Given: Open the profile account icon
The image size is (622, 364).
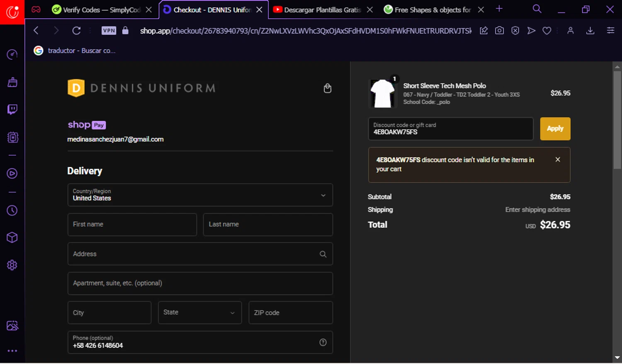Looking at the screenshot, I should (x=571, y=30).
